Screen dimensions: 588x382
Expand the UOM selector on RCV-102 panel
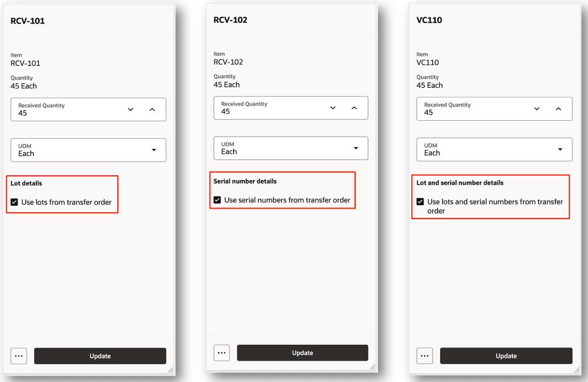[x=356, y=148]
